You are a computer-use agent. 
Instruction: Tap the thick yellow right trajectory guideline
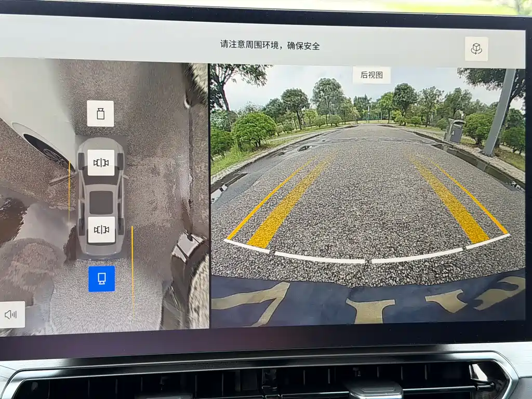450,200
